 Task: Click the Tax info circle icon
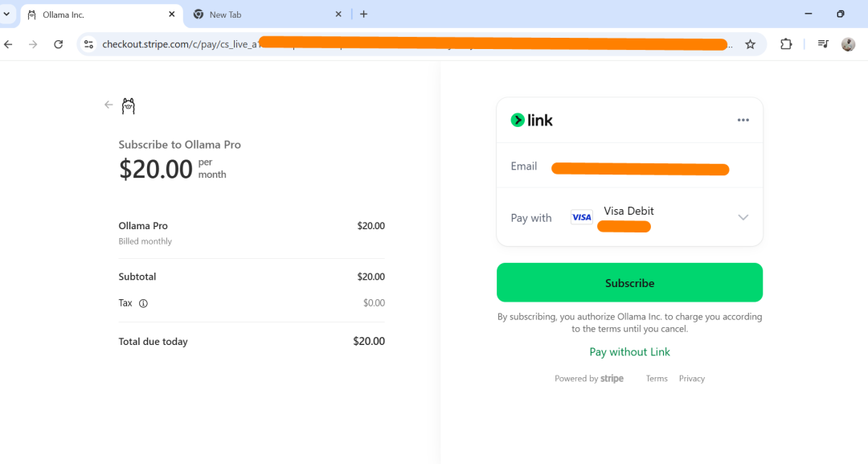[143, 303]
